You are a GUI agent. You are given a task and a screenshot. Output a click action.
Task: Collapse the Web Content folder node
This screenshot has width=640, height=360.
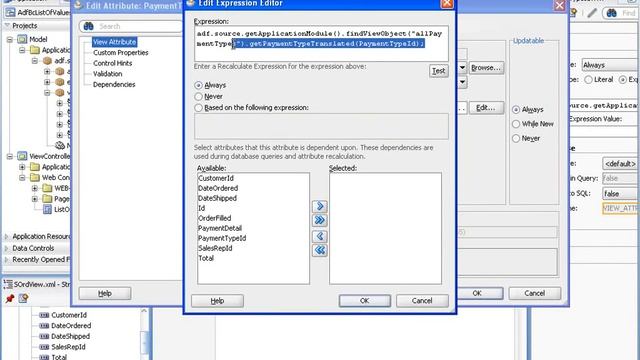22,178
